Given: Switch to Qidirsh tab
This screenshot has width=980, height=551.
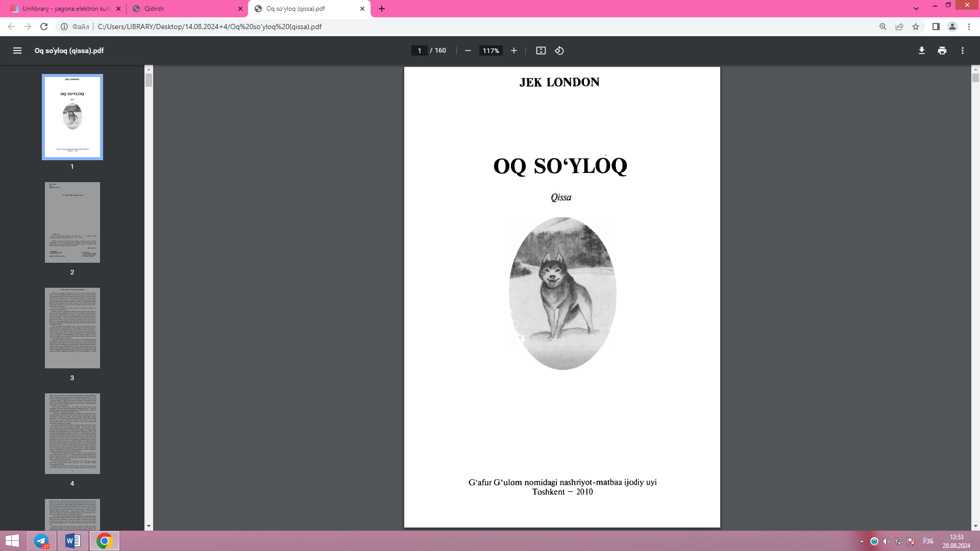Looking at the screenshot, I should 187,9.
